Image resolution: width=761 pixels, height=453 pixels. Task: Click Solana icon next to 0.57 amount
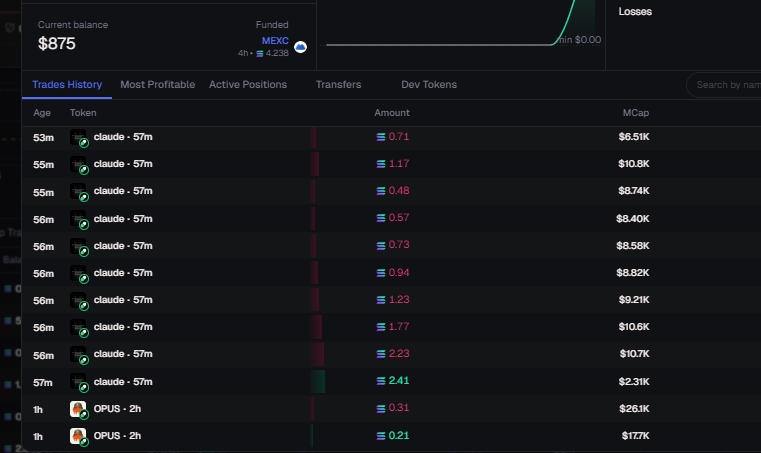coord(381,218)
